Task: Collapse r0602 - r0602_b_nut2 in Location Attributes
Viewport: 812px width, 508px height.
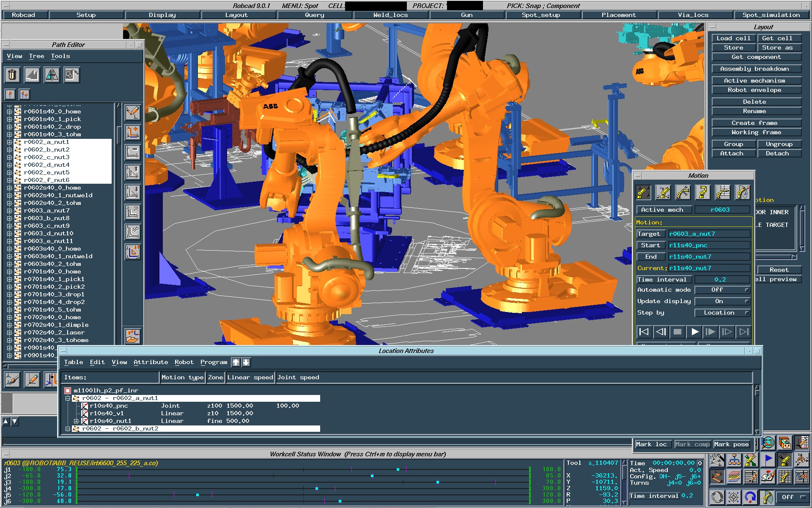Action: tap(68, 429)
